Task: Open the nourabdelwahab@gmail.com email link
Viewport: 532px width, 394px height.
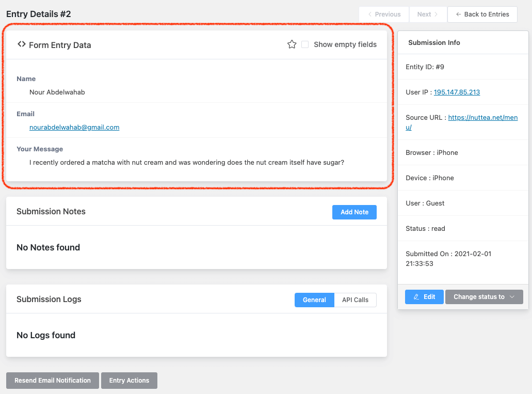Action: point(74,127)
